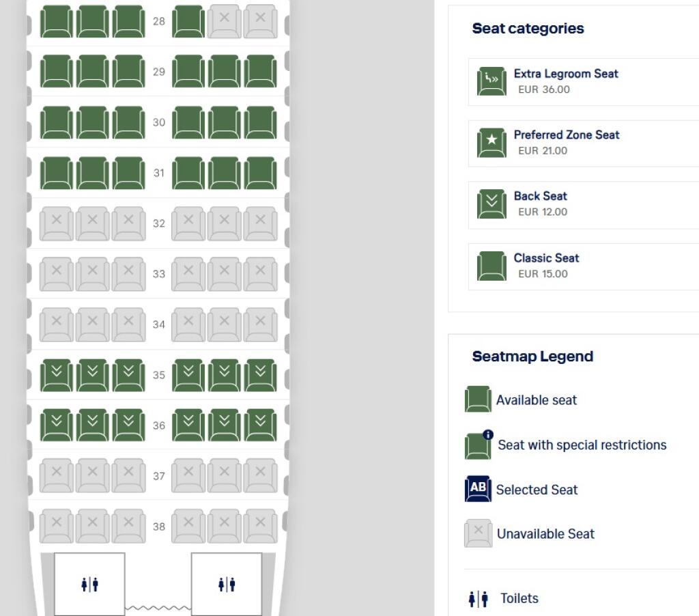The height and width of the screenshot is (616, 699).
Task: Select the window seat on the left in row 28
Action: [57, 21]
